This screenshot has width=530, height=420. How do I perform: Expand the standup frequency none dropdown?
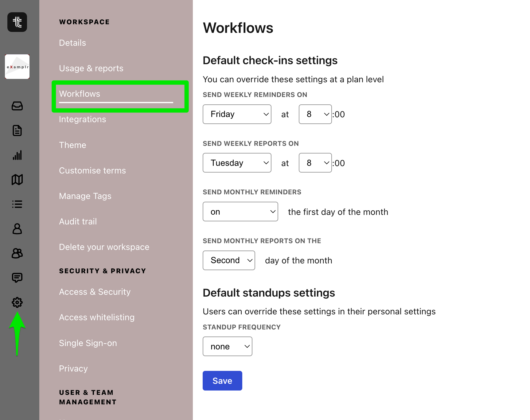(227, 346)
